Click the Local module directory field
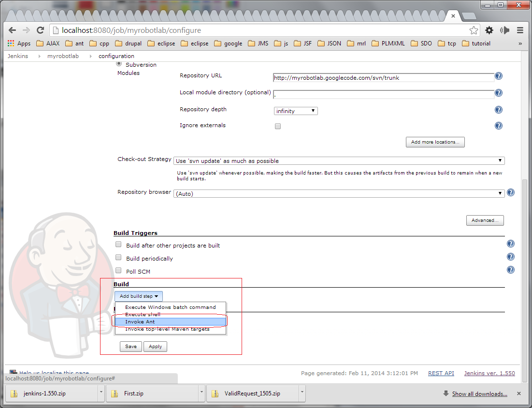Screen dimensions: 532x408 tap(383, 94)
